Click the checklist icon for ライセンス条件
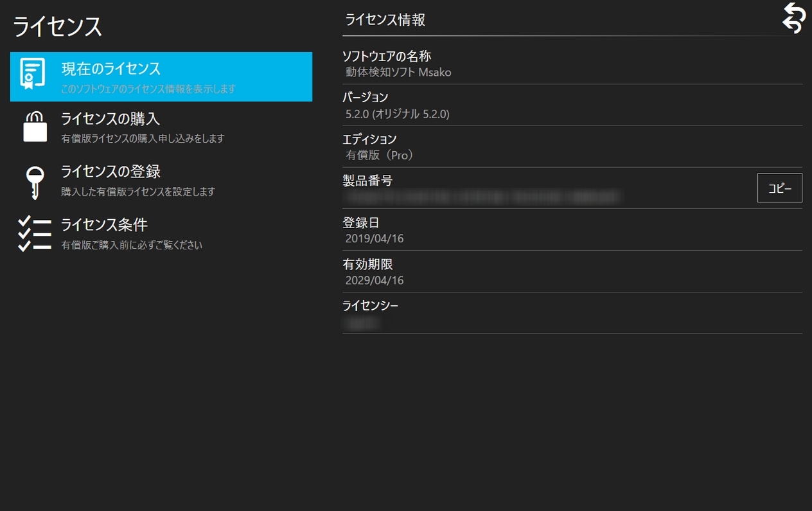812x511 pixels. click(35, 233)
